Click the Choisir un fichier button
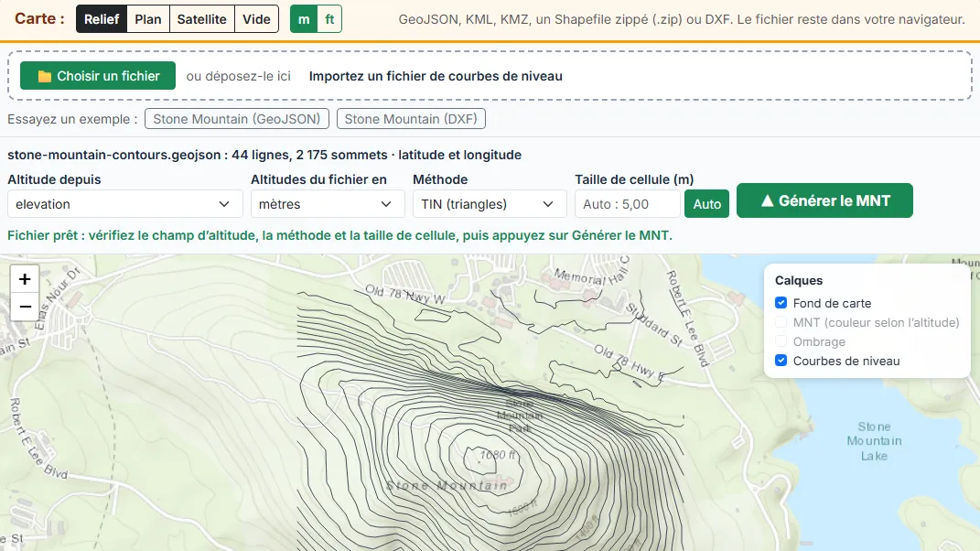The width and height of the screenshot is (980, 551). pos(98,76)
